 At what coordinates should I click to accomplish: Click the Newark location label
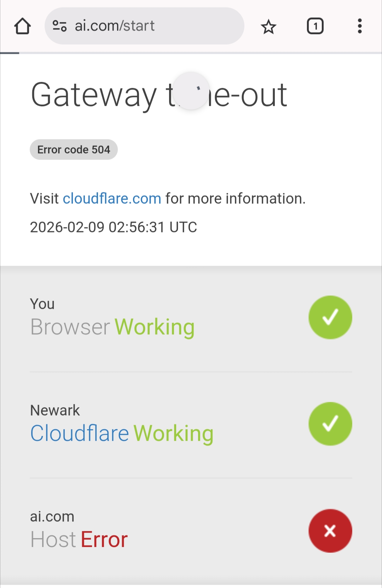tap(55, 410)
